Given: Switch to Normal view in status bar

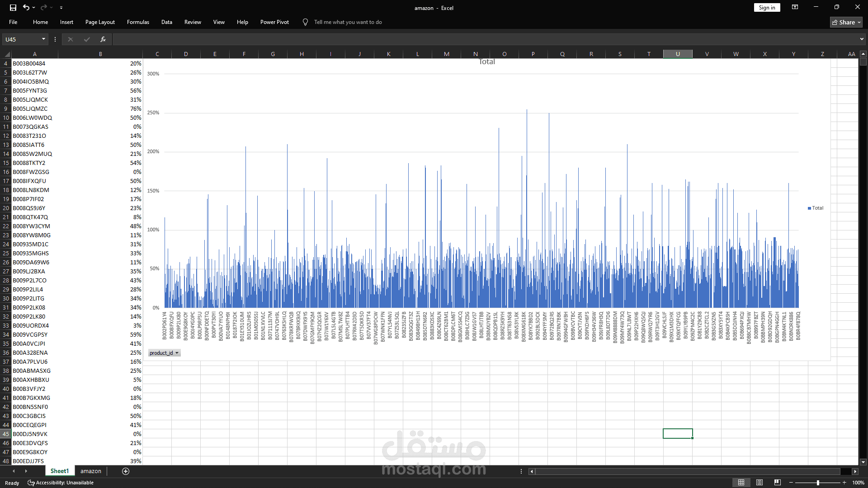Looking at the screenshot, I should click(x=742, y=482).
